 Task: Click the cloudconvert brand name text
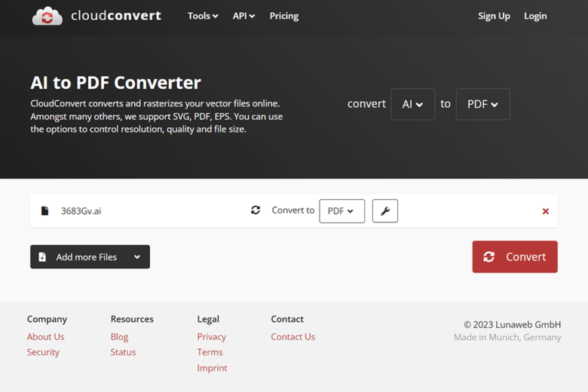[x=116, y=16]
